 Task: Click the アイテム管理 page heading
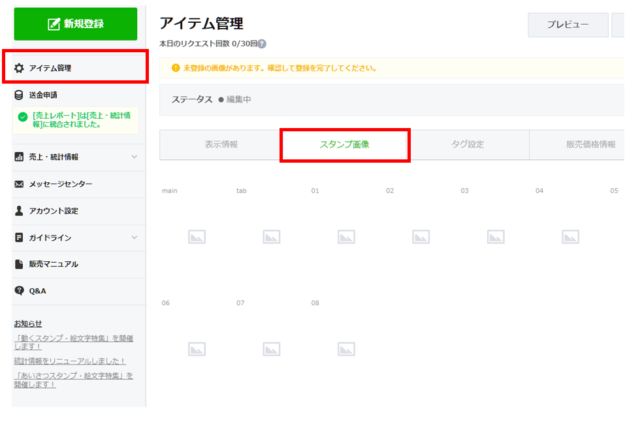[x=201, y=23]
